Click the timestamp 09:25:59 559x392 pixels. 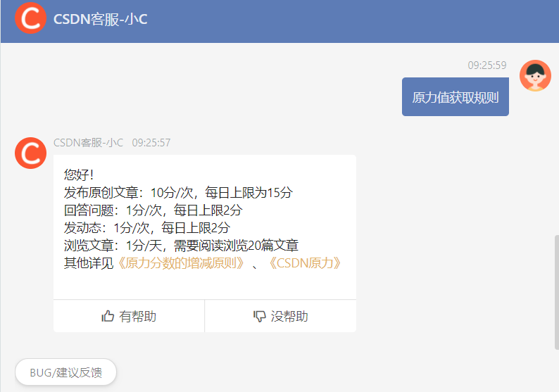coord(487,65)
